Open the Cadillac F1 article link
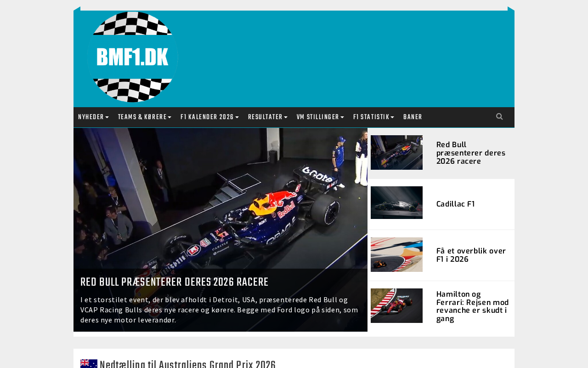Screen dimensions: 588x368 coord(456,204)
